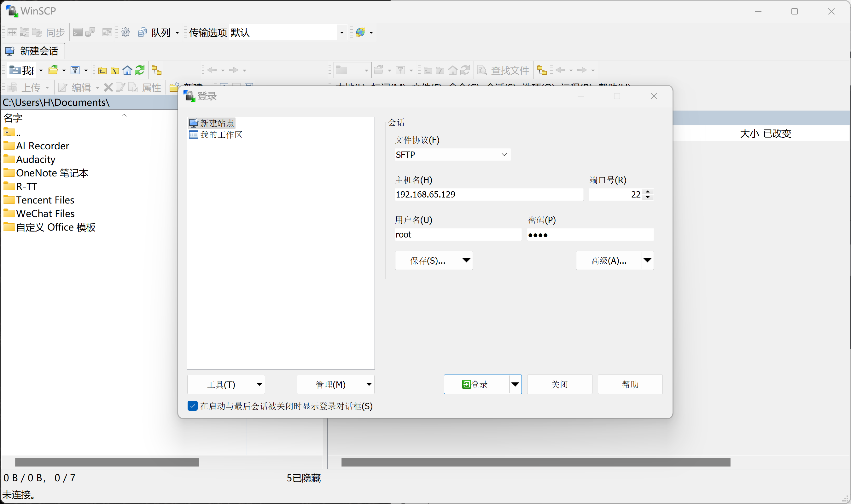Click the terminal console icon in main toolbar

[x=78, y=32]
